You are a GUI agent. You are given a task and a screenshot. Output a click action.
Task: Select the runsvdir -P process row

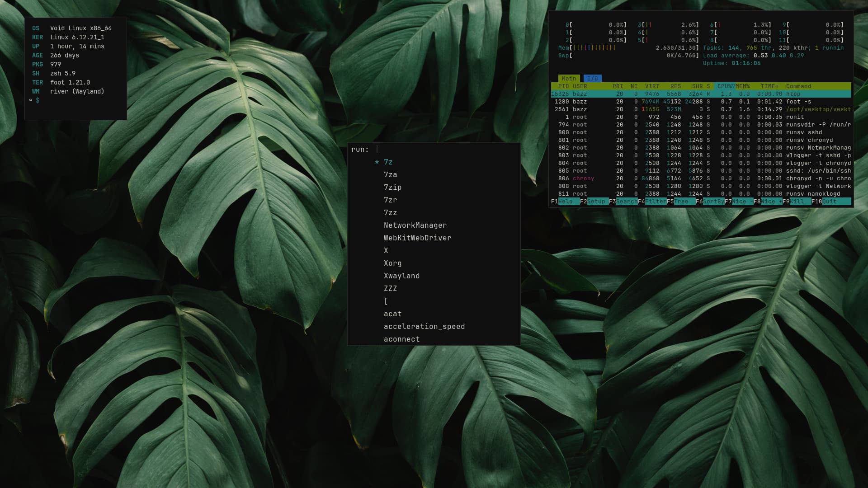(701, 125)
